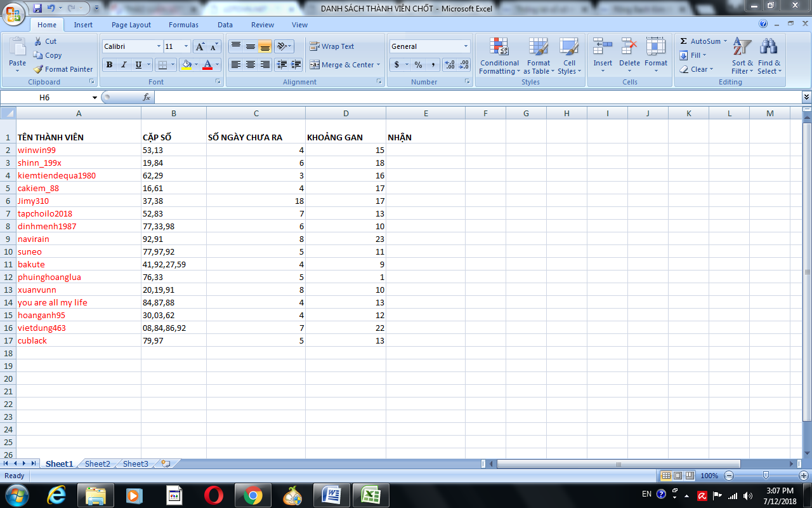Cut the selected cells

coord(44,41)
